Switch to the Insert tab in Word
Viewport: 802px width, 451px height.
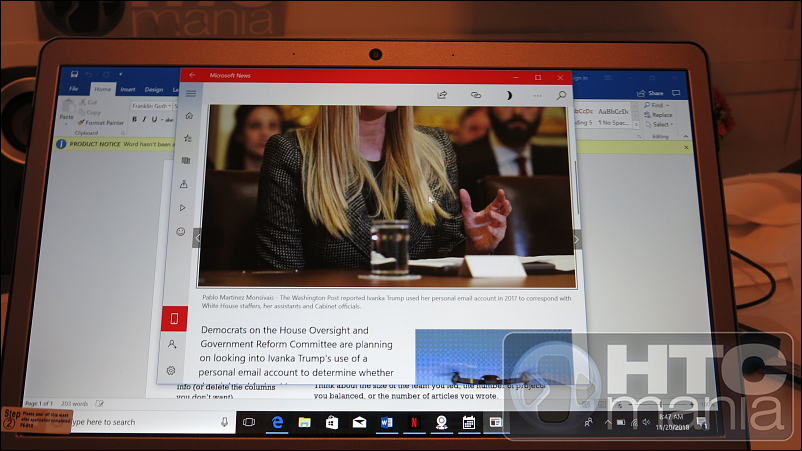128,89
